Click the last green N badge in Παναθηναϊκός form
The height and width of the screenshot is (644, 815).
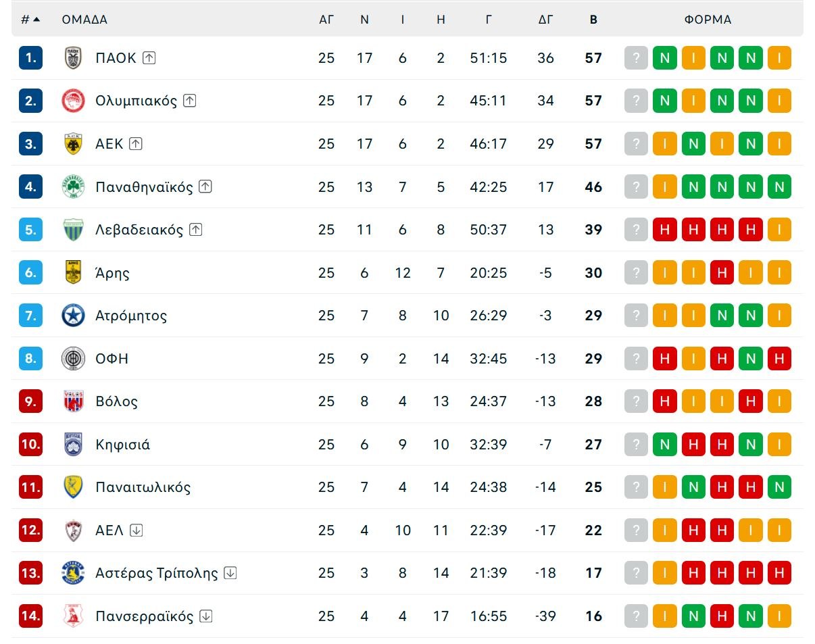click(x=779, y=187)
